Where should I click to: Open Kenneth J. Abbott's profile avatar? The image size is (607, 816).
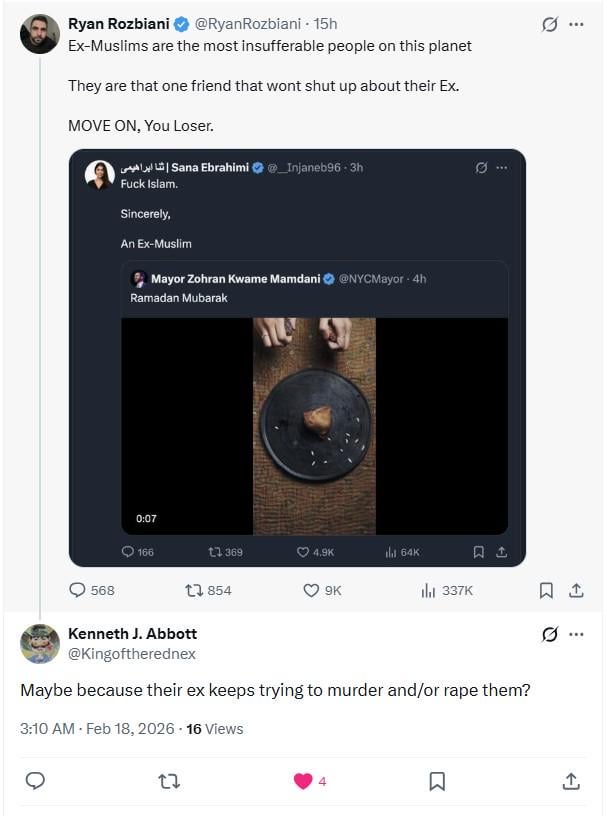pyautogui.click(x=40, y=644)
